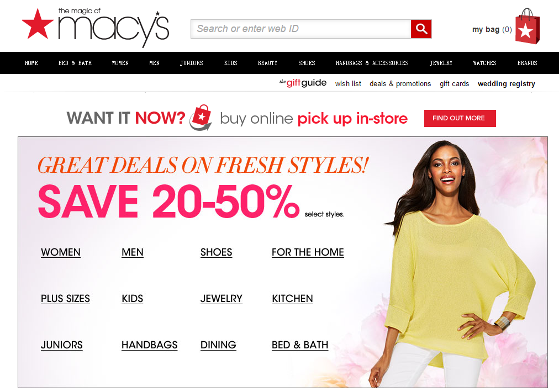Click the Find Out More button
The width and height of the screenshot is (559, 392).
(x=460, y=118)
